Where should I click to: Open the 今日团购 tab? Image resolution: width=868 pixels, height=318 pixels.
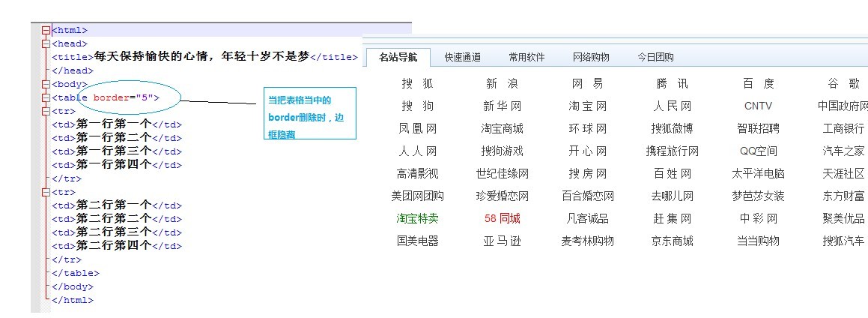coord(655,57)
